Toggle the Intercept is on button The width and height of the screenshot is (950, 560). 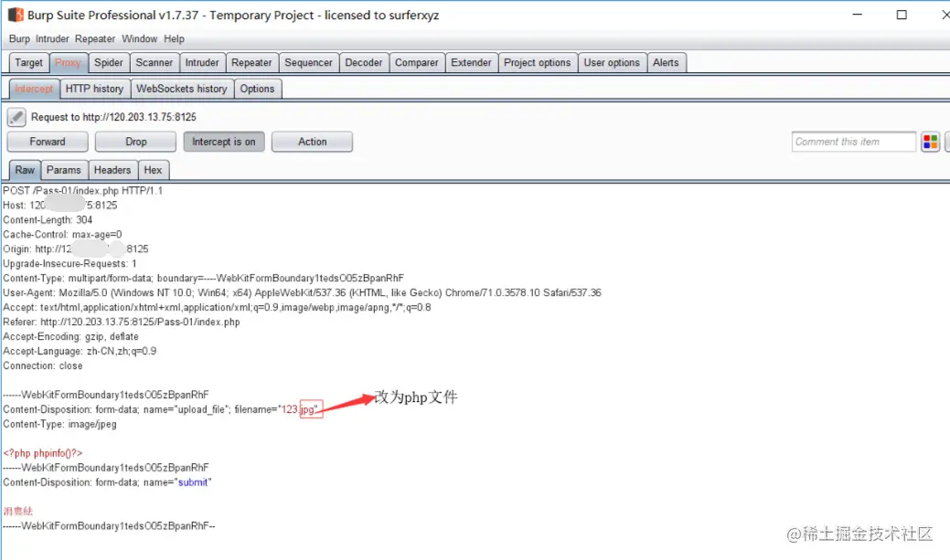coord(224,142)
